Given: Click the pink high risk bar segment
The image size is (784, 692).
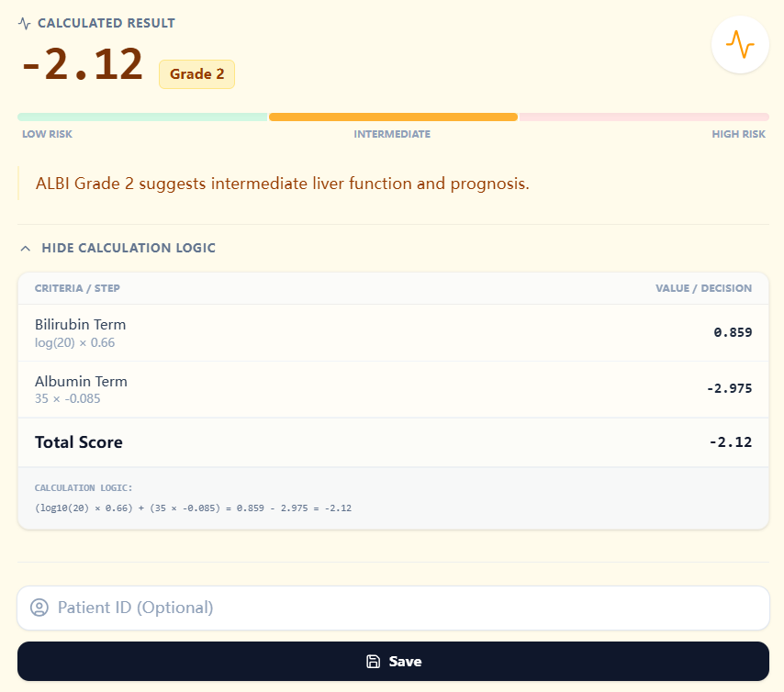Looking at the screenshot, I should 644,117.
